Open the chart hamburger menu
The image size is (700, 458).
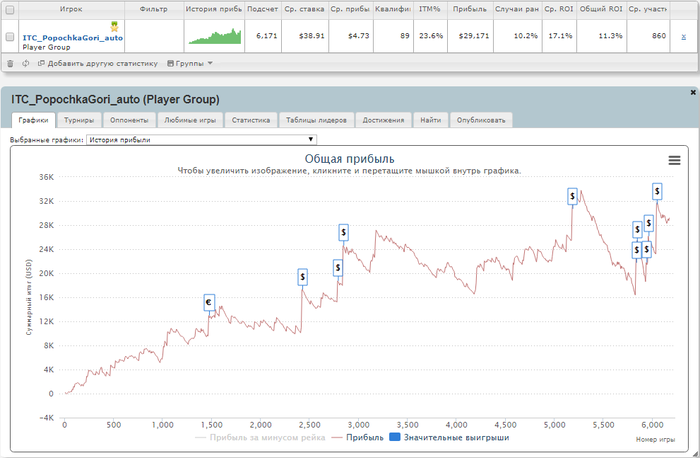click(674, 160)
